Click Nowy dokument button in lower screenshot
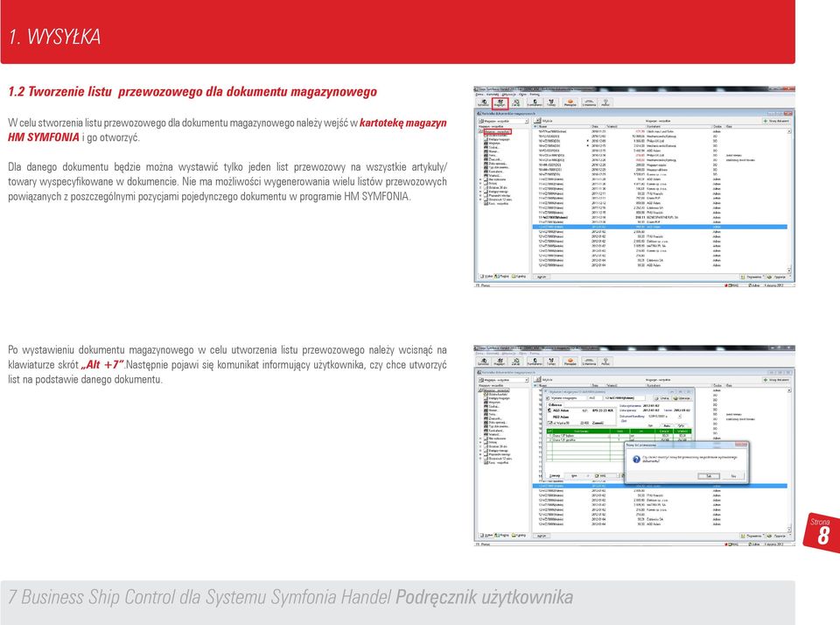840x625 pixels. (x=776, y=380)
